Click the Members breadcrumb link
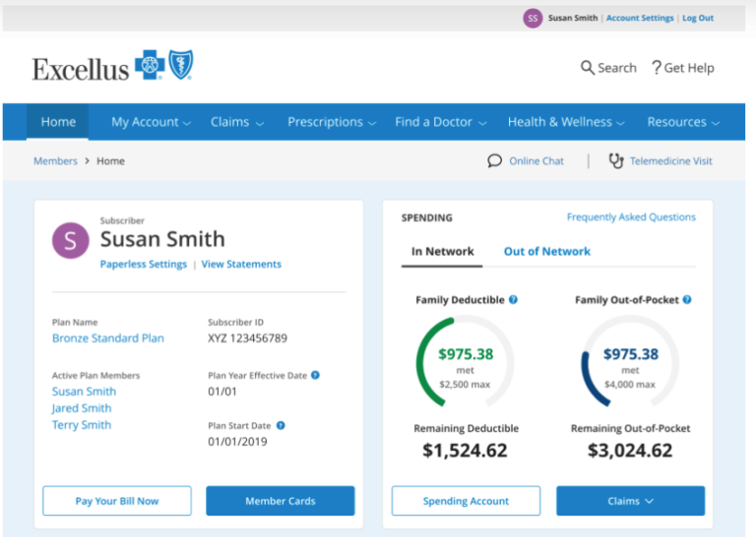 pyautogui.click(x=55, y=161)
